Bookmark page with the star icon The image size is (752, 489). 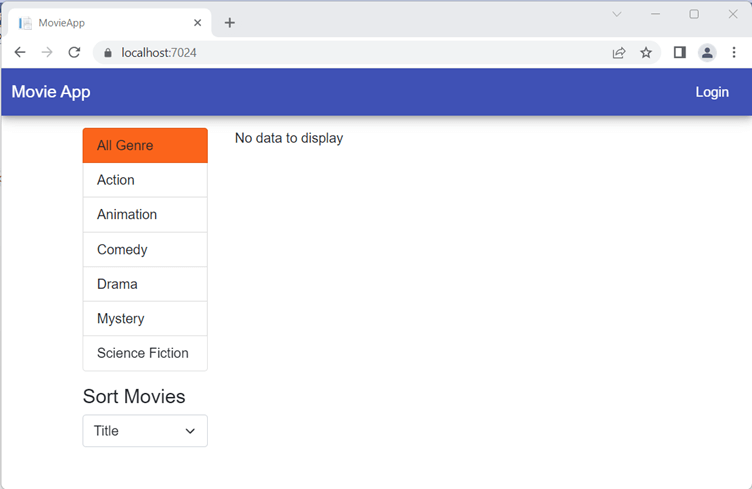[646, 53]
